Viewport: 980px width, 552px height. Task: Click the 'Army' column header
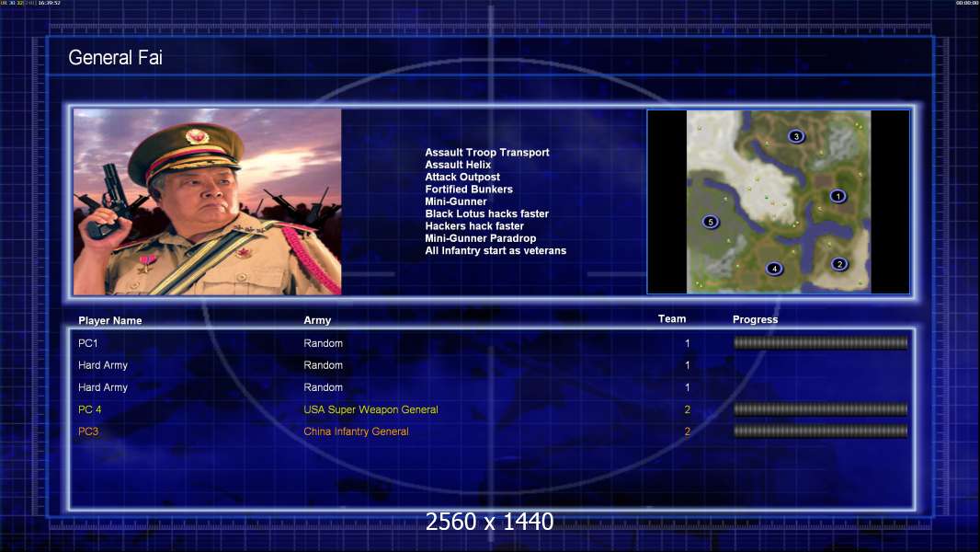tap(317, 320)
